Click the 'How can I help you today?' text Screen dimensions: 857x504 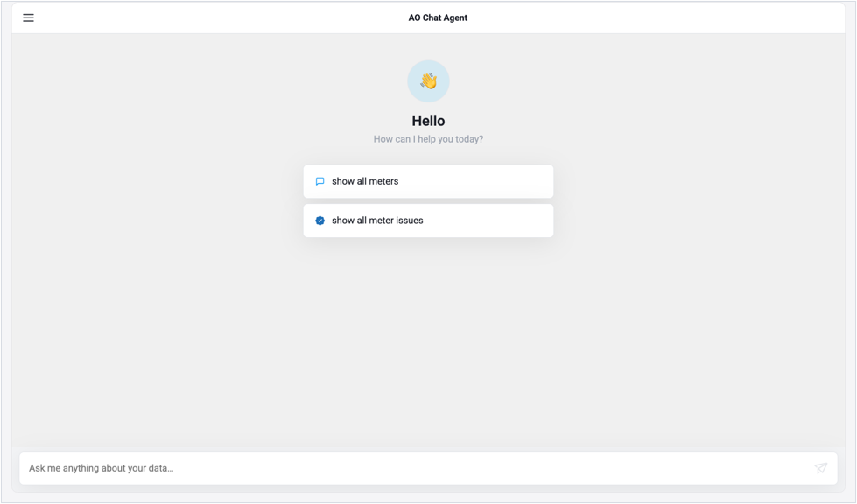tap(429, 139)
